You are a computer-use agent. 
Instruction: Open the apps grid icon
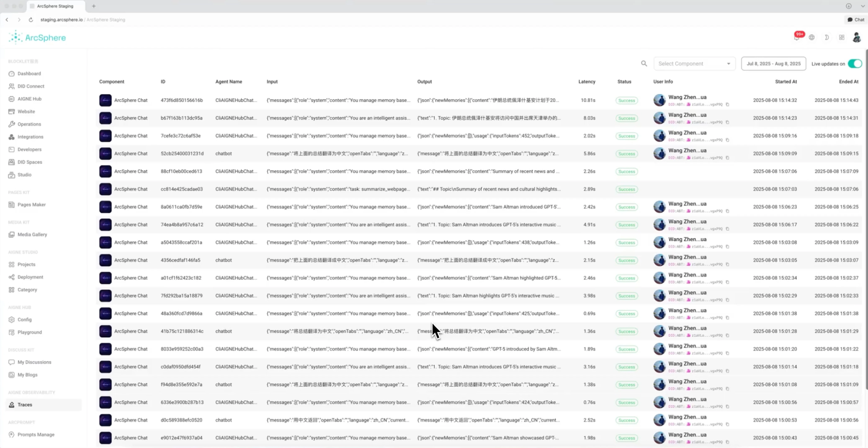842,37
